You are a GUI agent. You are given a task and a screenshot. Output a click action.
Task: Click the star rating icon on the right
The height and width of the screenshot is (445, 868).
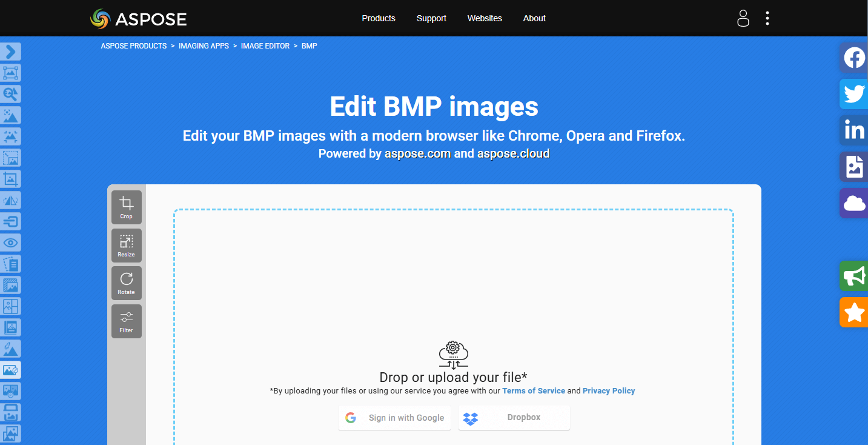pyautogui.click(x=854, y=312)
